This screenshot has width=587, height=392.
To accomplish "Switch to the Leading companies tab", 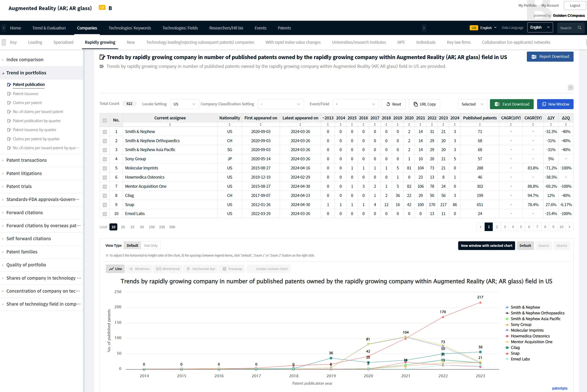I will tap(35, 42).
